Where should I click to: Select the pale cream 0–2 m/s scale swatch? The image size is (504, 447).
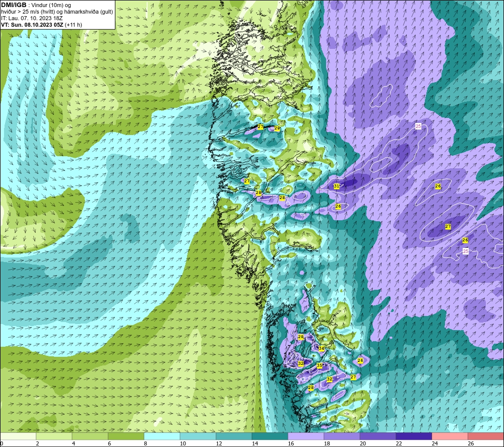click(x=18, y=436)
